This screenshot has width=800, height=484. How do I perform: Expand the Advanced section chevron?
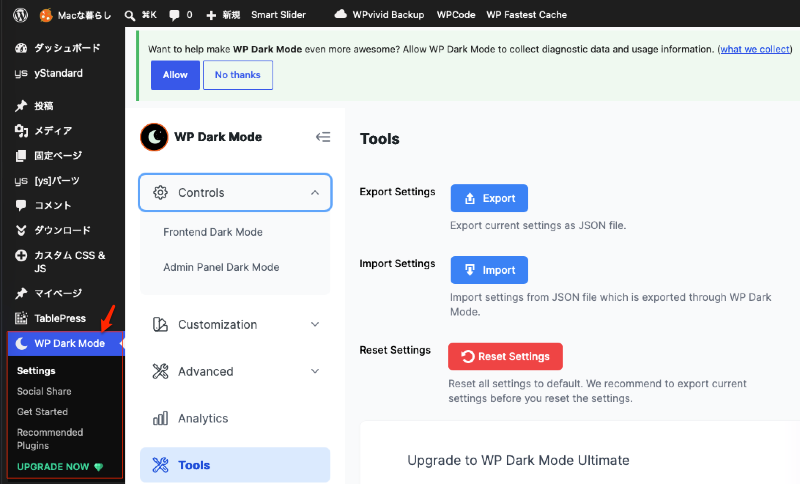(315, 371)
